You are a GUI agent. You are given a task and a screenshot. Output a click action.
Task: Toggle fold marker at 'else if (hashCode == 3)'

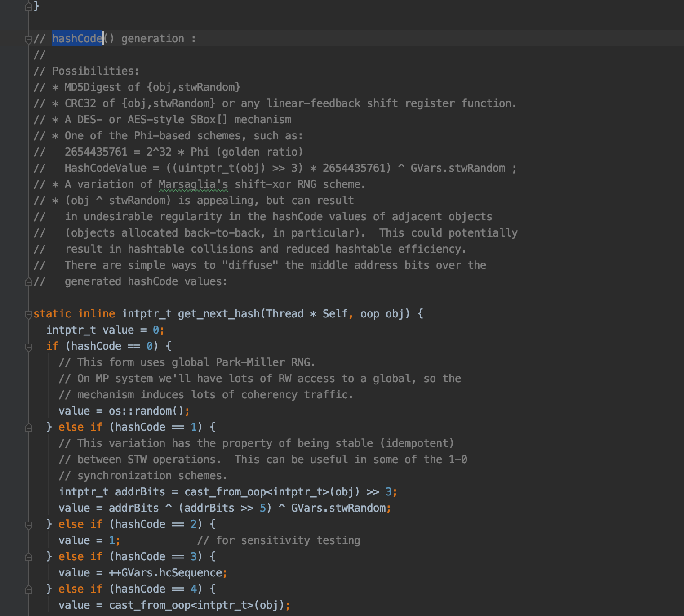29,557
